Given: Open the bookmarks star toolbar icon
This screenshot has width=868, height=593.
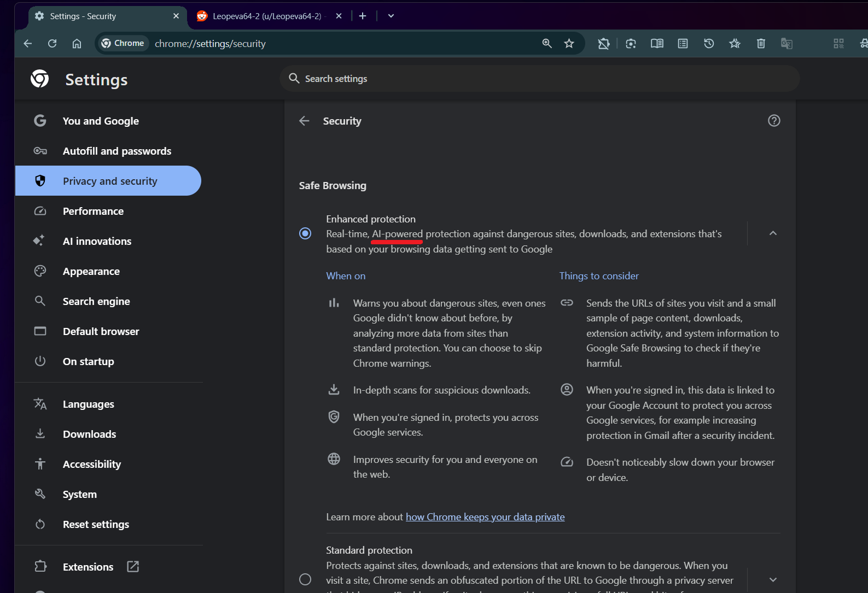Looking at the screenshot, I should tap(735, 44).
